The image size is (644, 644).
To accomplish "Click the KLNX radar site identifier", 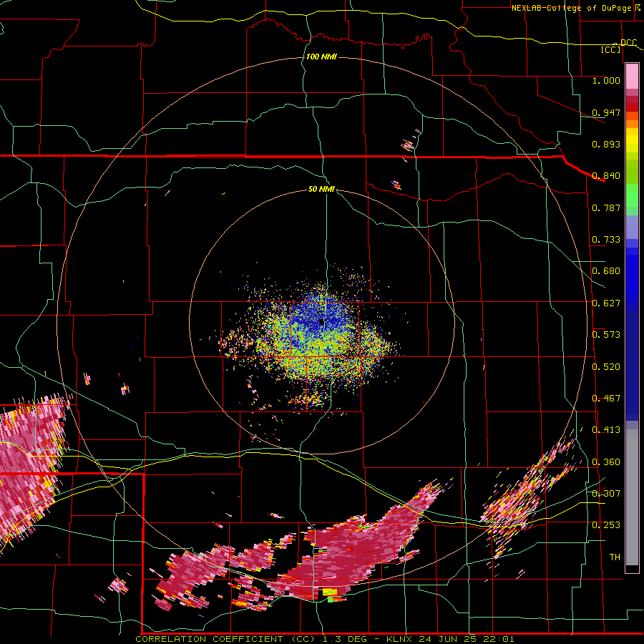I will [400, 639].
